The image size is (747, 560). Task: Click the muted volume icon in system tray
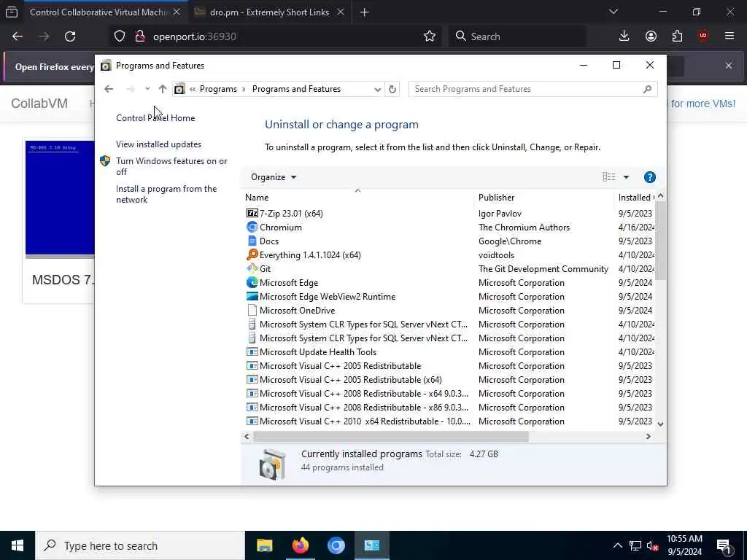pyautogui.click(x=652, y=545)
